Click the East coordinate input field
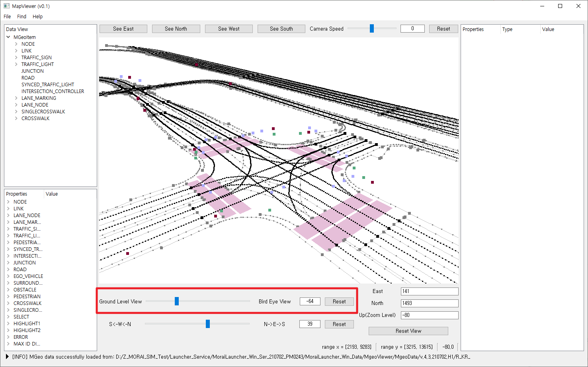This screenshot has width=588, height=367. (429, 291)
